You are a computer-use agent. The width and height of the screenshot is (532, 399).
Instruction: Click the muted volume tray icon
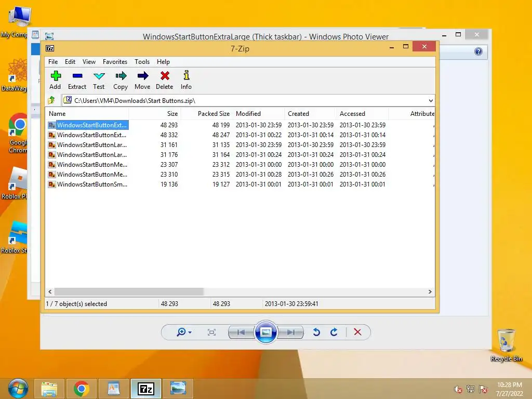click(x=458, y=389)
